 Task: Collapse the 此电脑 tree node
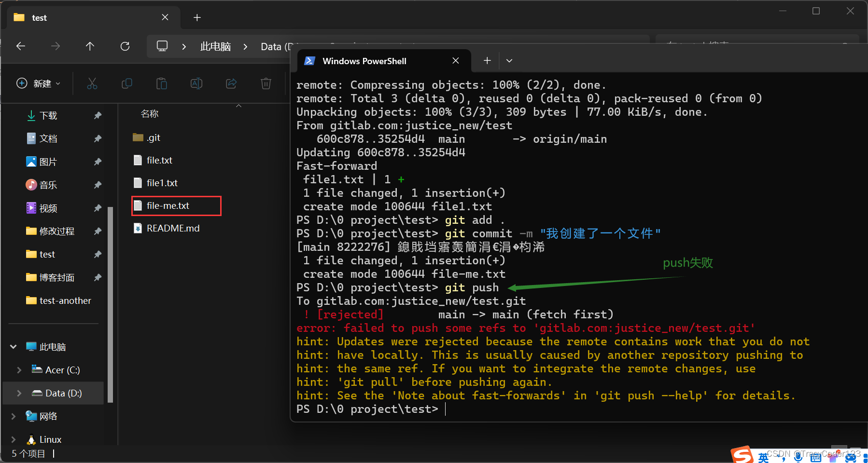click(x=14, y=347)
